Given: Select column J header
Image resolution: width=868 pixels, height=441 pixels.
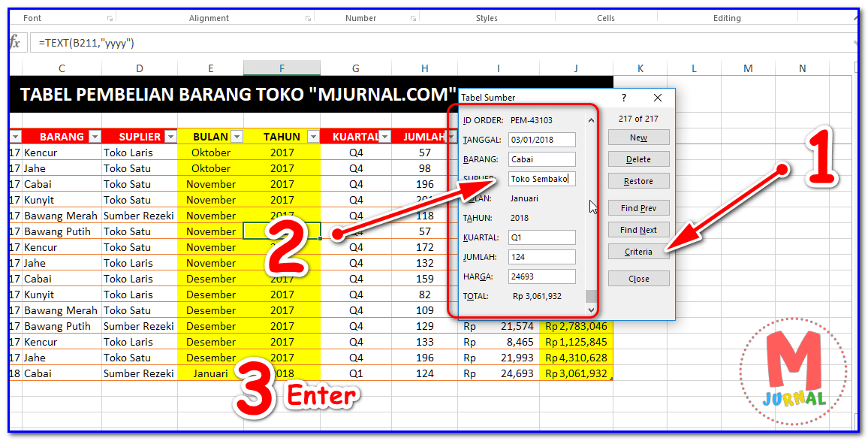Looking at the screenshot, I should pyautogui.click(x=576, y=68).
